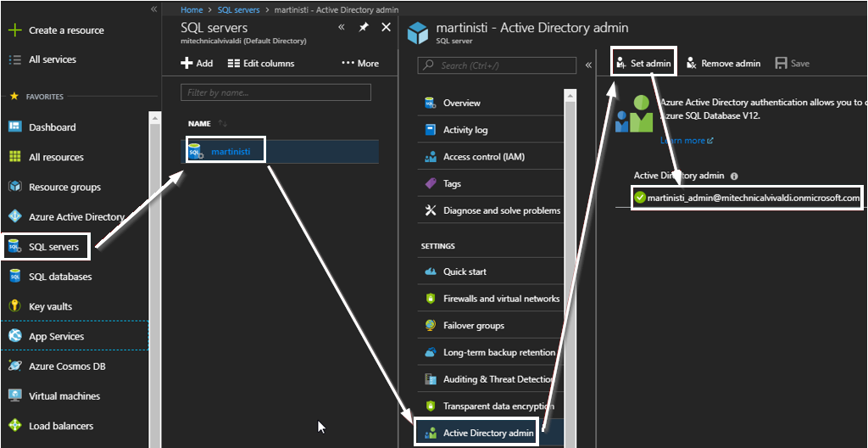Click the info icon beside Active Directory admin
The width and height of the screenshot is (868, 448).
(735, 176)
